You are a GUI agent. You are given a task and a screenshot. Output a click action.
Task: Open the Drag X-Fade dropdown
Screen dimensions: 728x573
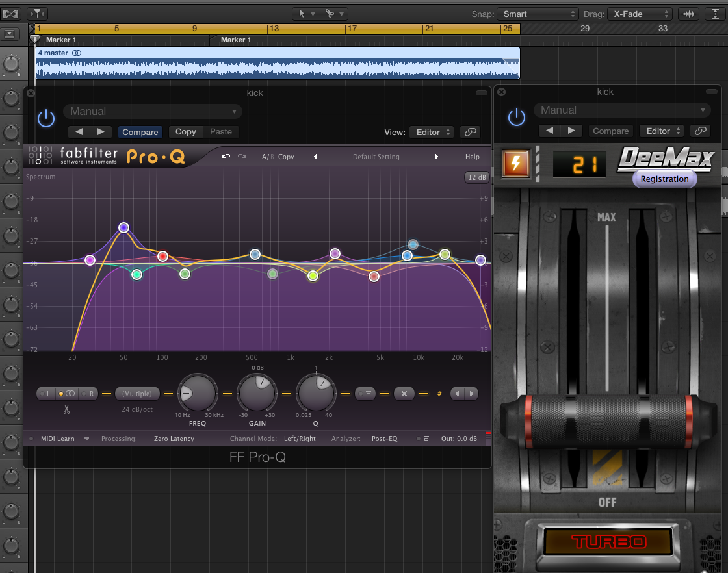(x=640, y=14)
